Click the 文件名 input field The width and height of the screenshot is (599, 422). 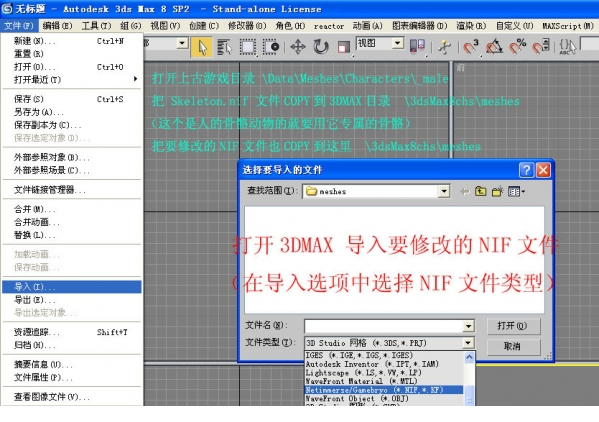click(x=384, y=326)
